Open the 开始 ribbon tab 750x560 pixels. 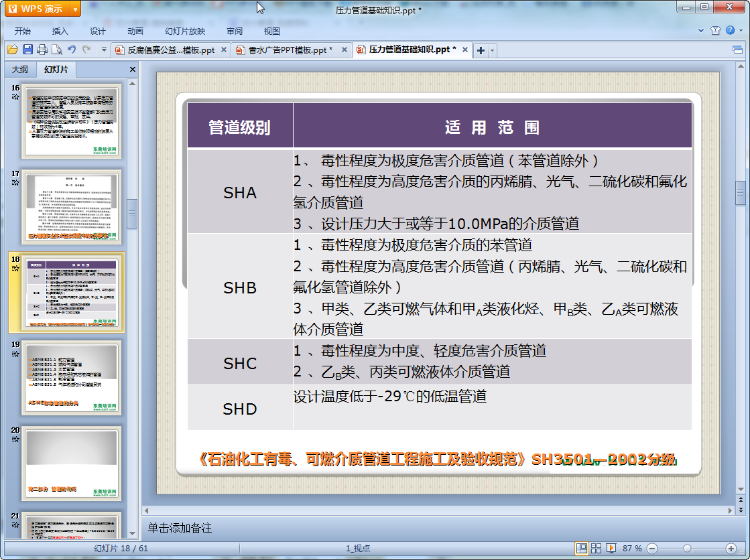pos(23,31)
